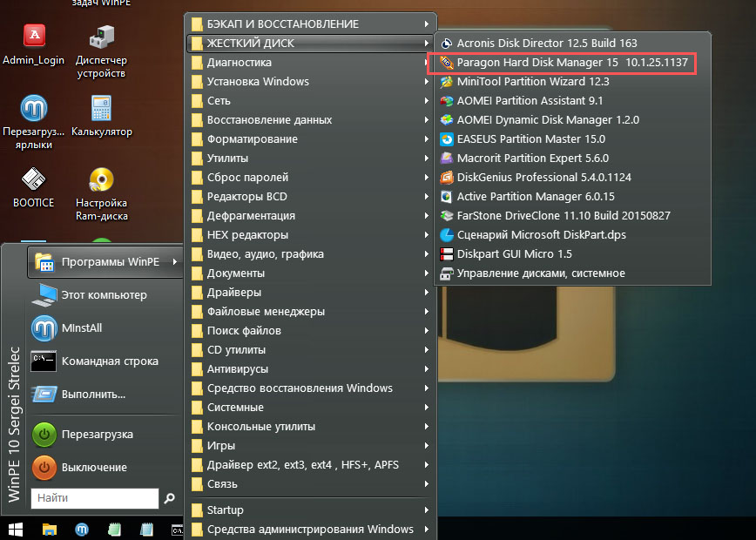The image size is (756, 540).
Task: Click the Windows Start button
Action: point(16,530)
